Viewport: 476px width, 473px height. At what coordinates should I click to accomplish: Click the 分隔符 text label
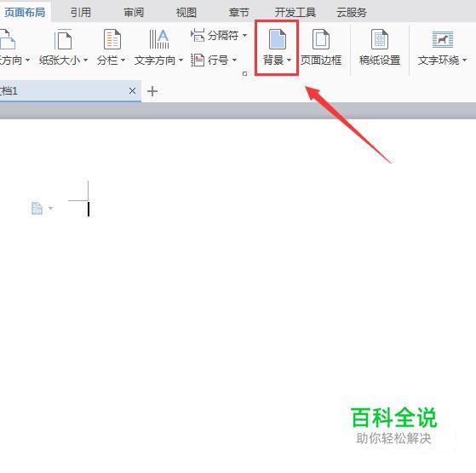coord(223,36)
